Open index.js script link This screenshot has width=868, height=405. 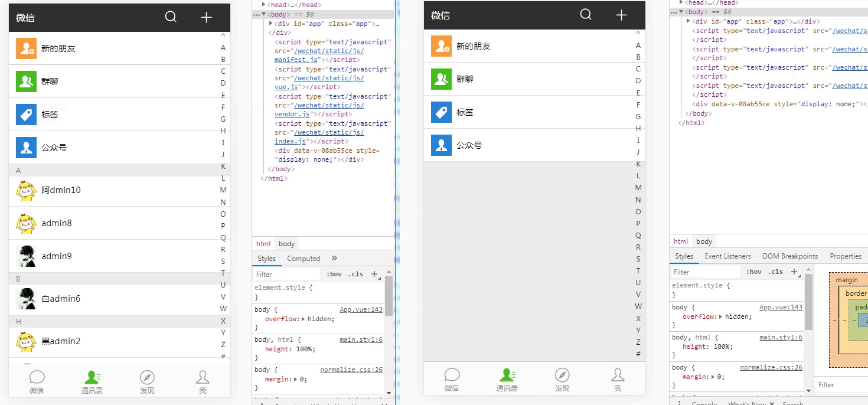tap(290, 141)
